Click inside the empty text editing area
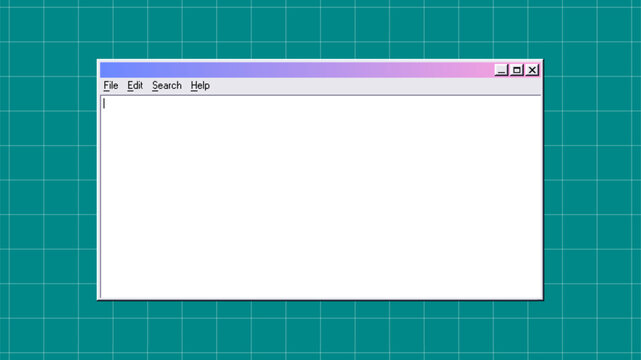The image size is (641, 360). [x=321, y=197]
